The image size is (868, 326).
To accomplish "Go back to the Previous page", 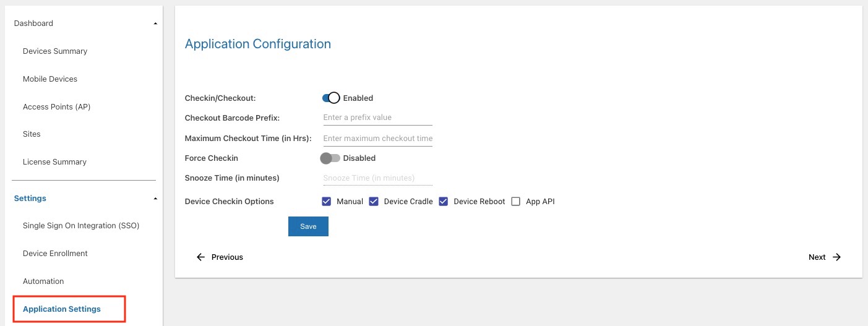I will (220, 257).
